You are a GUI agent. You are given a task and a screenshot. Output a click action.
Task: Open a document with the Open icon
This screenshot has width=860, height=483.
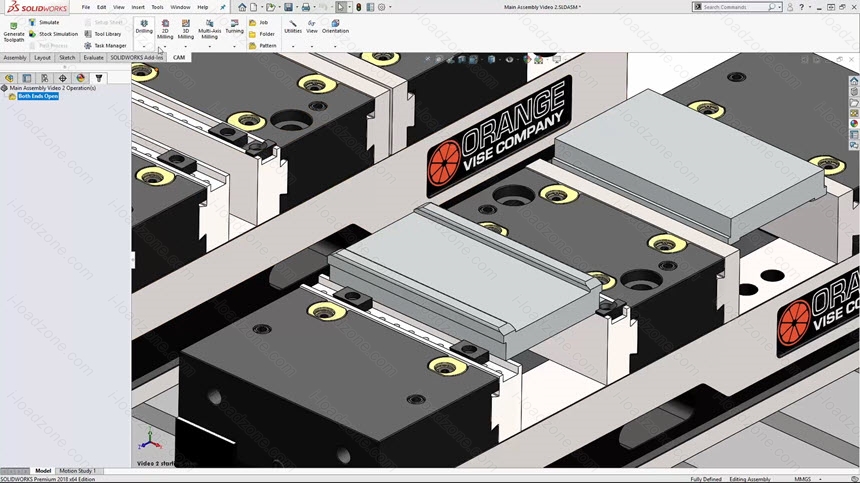270,7
